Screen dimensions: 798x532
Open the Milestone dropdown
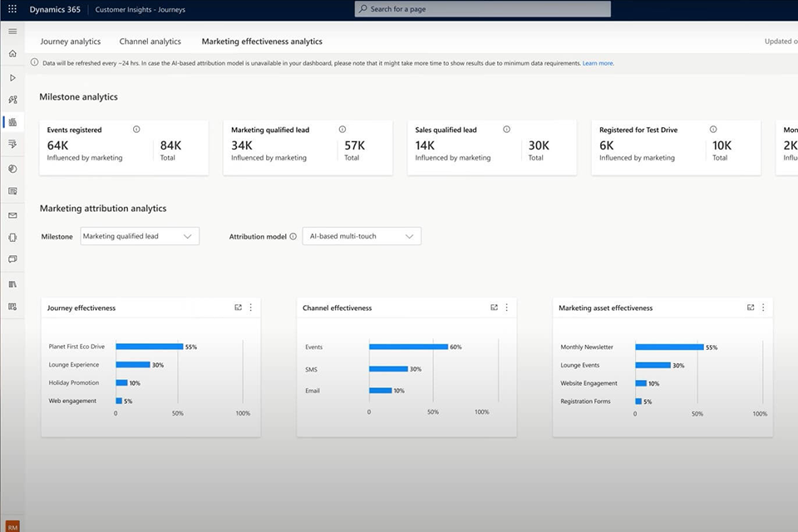coord(140,236)
